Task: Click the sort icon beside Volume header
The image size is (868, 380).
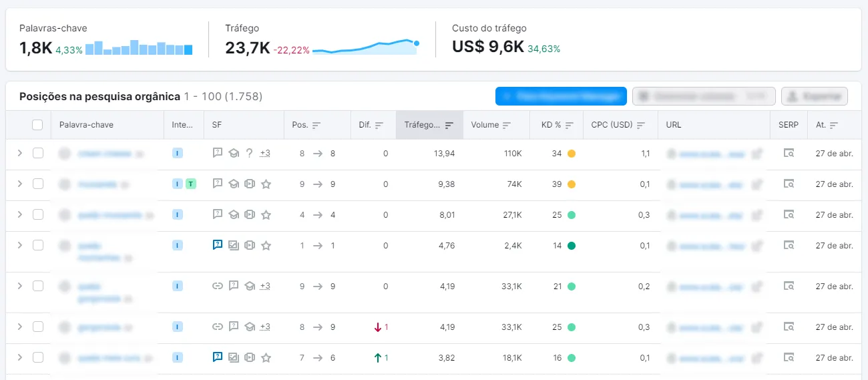Action: pos(507,125)
